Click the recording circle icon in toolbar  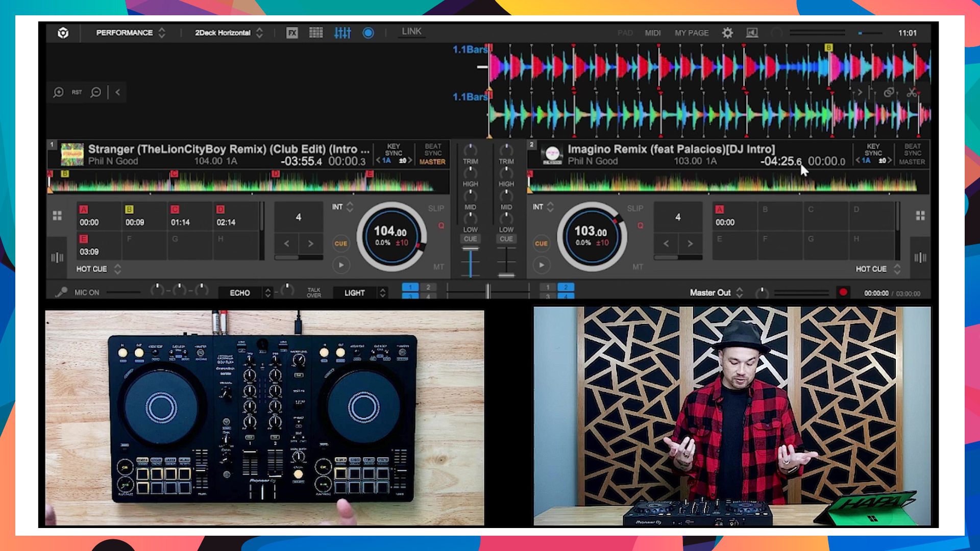pyautogui.click(x=368, y=33)
